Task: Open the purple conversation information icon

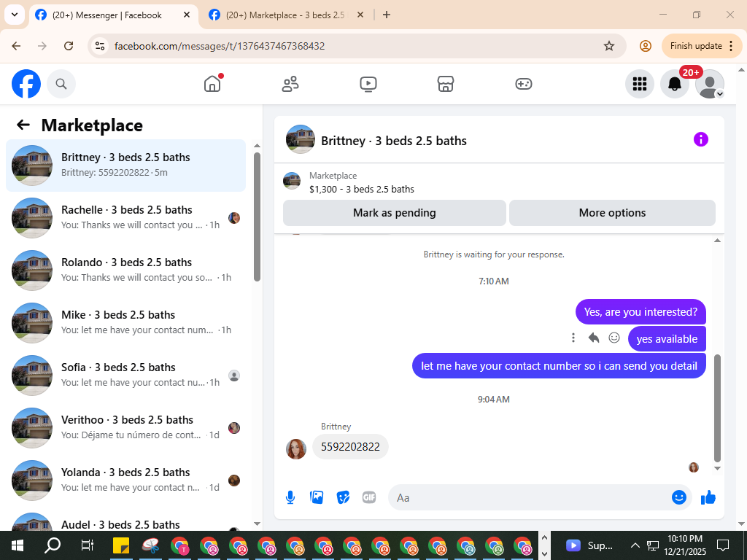Action: click(701, 139)
